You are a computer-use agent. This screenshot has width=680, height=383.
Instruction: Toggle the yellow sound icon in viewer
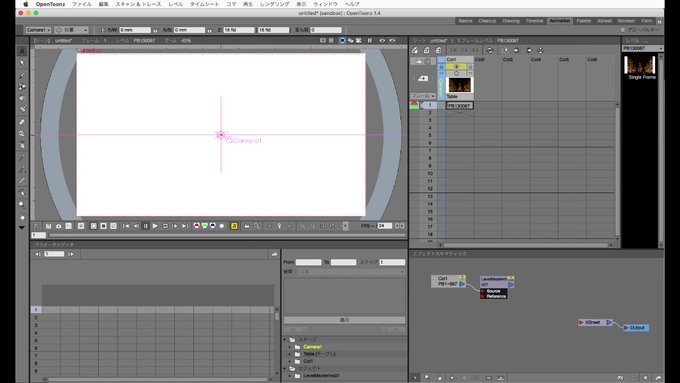click(x=234, y=226)
